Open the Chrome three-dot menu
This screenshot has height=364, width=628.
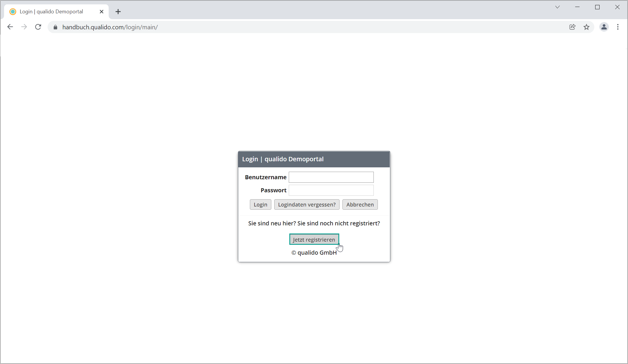618,27
